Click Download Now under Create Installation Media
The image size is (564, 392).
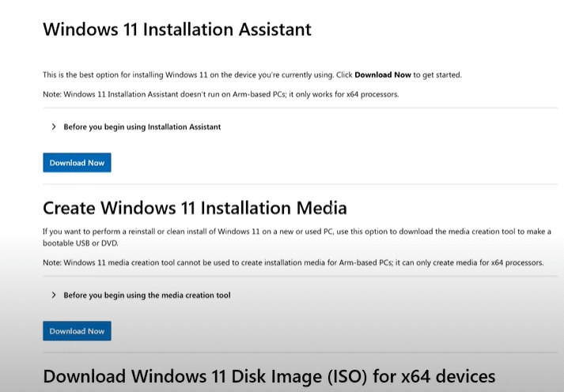pos(77,331)
